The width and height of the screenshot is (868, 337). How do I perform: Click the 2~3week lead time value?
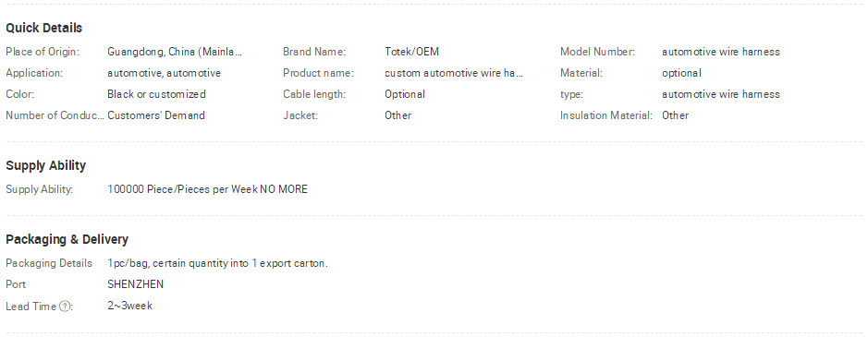coord(130,306)
